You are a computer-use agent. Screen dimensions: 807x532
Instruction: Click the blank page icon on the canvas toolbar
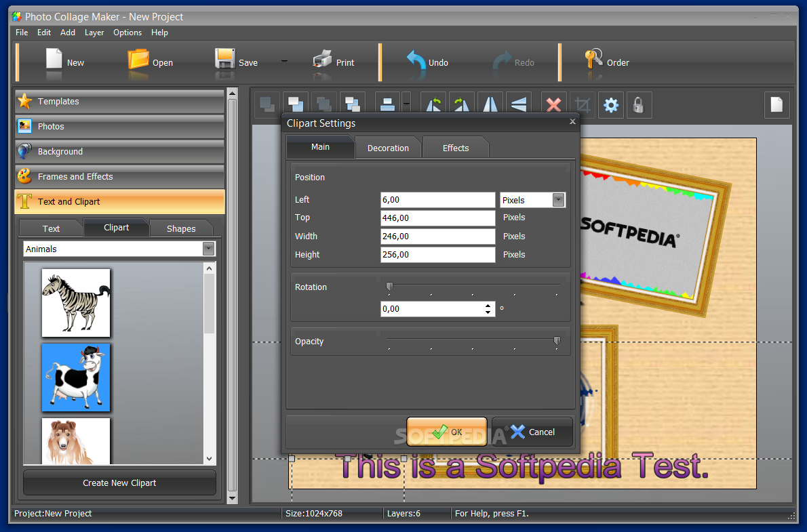776,105
